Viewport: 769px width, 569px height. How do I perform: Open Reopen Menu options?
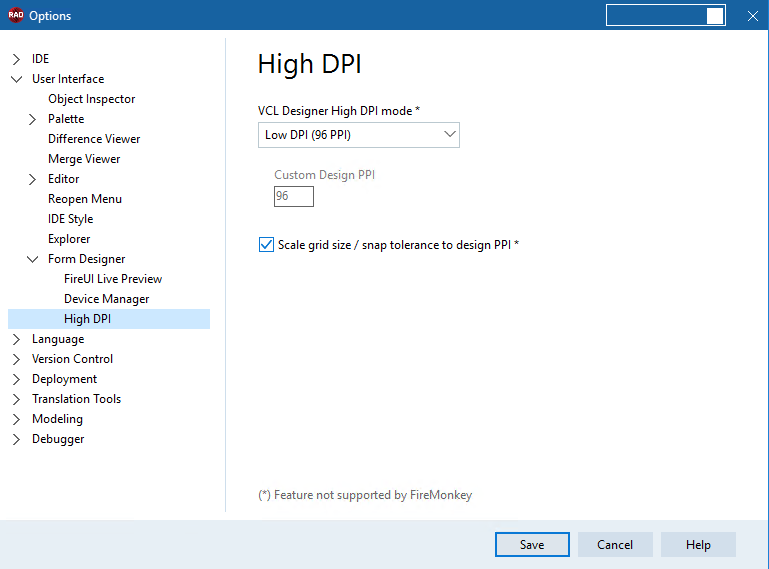85,199
